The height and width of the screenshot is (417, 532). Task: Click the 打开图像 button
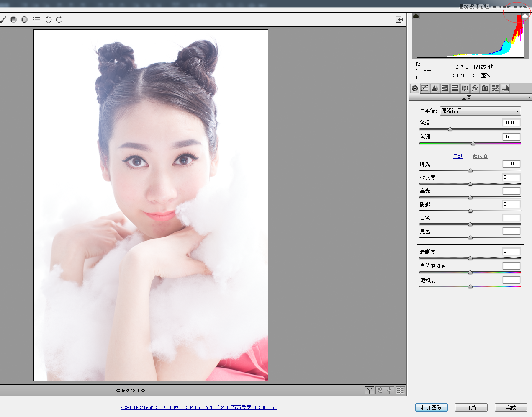pyautogui.click(x=431, y=407)
